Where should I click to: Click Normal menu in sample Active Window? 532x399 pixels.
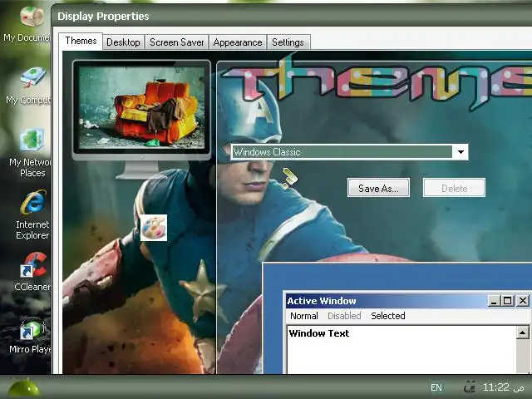pyautogui.click(x=304, y=316)
